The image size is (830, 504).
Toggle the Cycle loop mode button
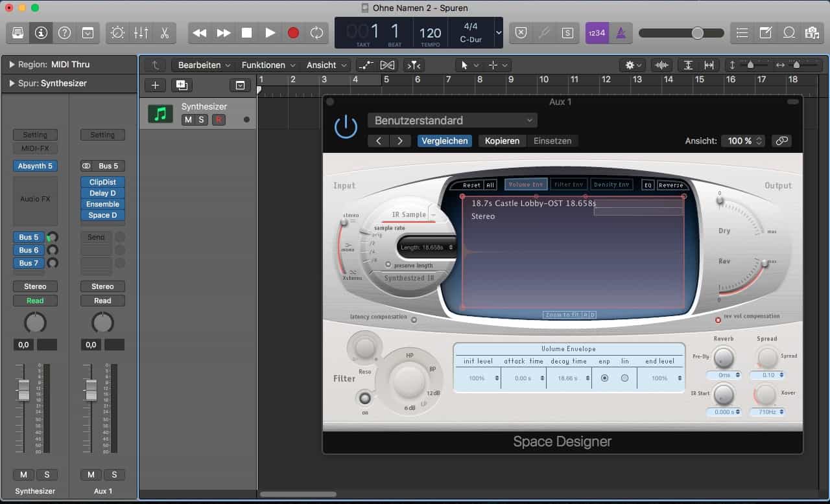(x=316, y=32)
